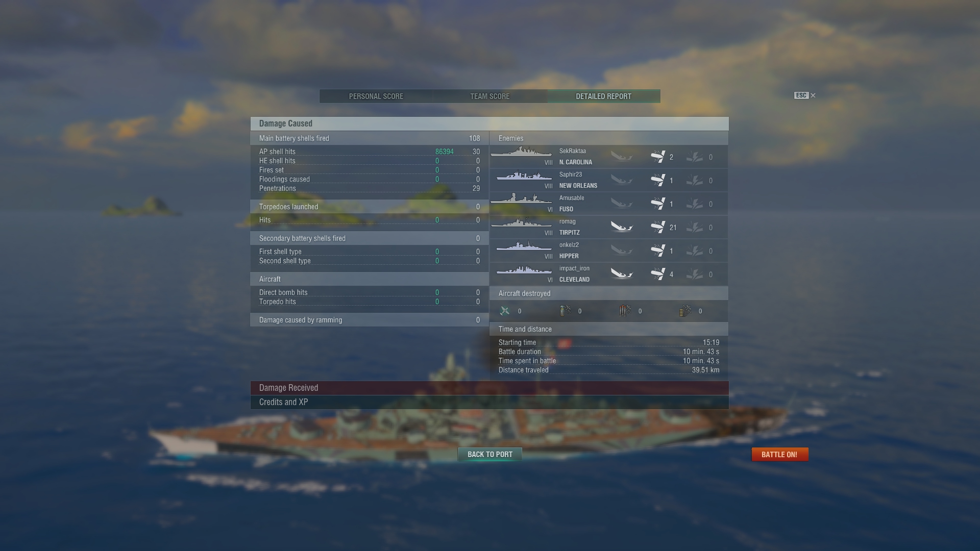The height and width of the screenshot is (551, 980).
Task: Click the torpedo bomber aircraft destroyed icon
Action: [x=625, y=311]
